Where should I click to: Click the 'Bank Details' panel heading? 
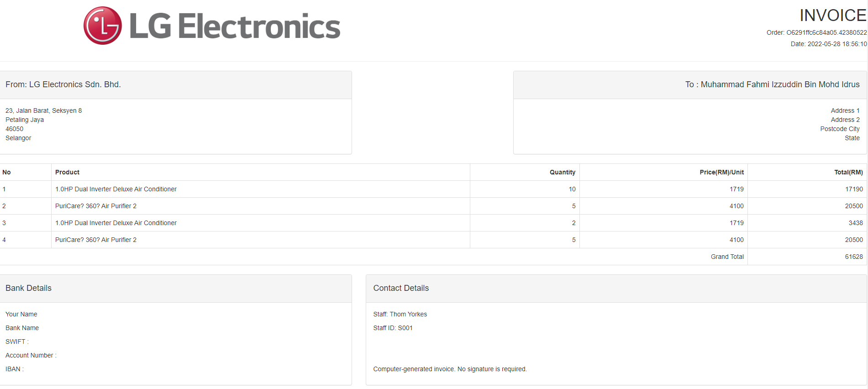pyautogui.click(x=28, y=288)
